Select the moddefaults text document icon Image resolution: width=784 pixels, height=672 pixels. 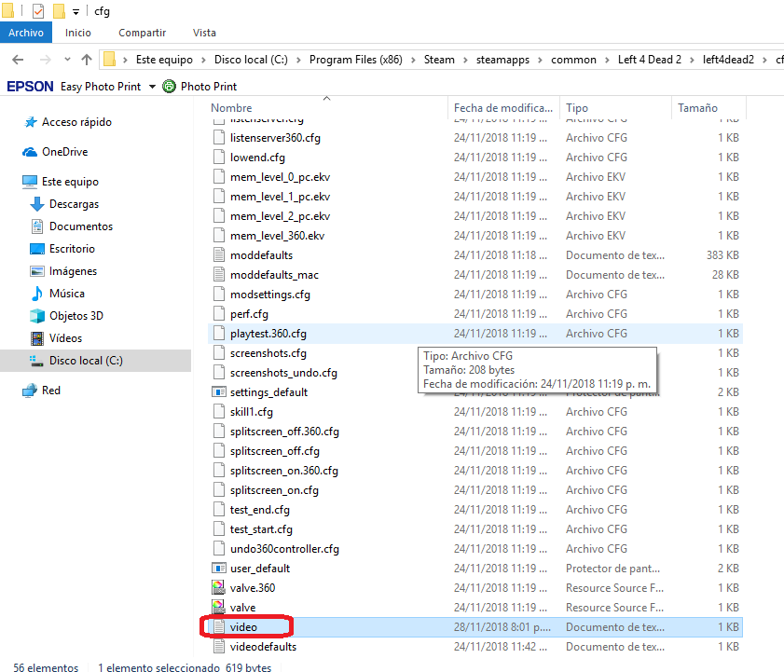219,255
